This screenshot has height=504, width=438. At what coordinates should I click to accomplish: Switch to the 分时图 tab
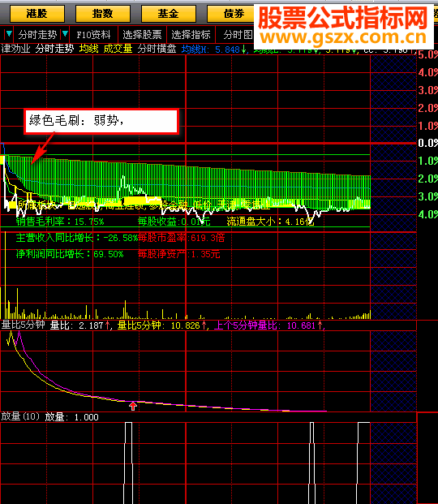point(238,34)
